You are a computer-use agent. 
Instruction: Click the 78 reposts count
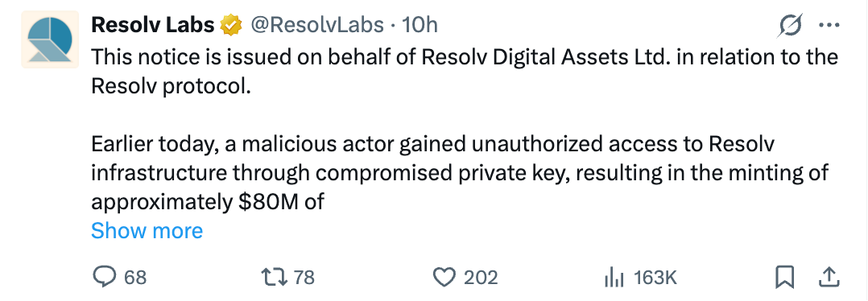point(304,277)
